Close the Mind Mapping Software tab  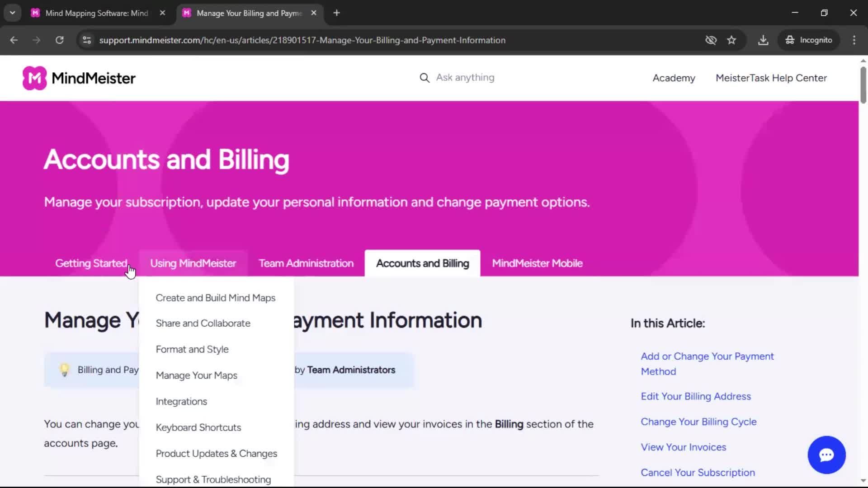point(162,13)
